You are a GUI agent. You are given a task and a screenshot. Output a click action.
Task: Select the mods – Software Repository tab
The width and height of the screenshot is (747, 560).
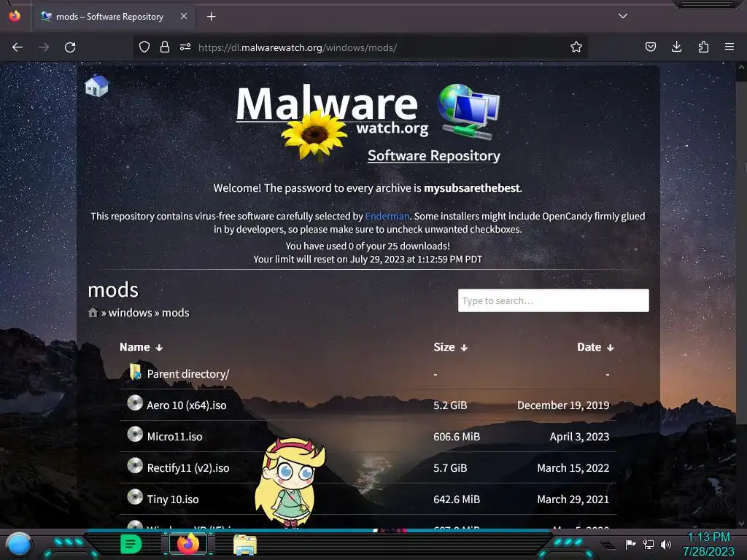113,17
